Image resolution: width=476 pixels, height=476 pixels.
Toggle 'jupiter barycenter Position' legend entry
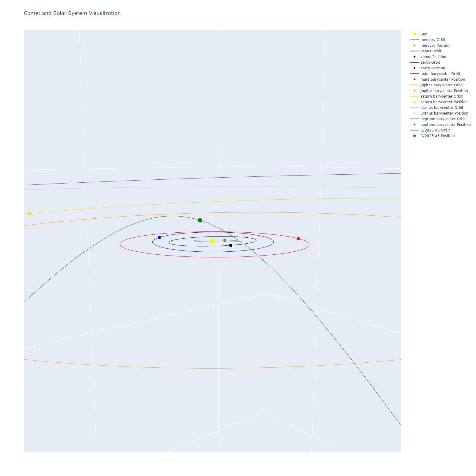tap(444, 91)
